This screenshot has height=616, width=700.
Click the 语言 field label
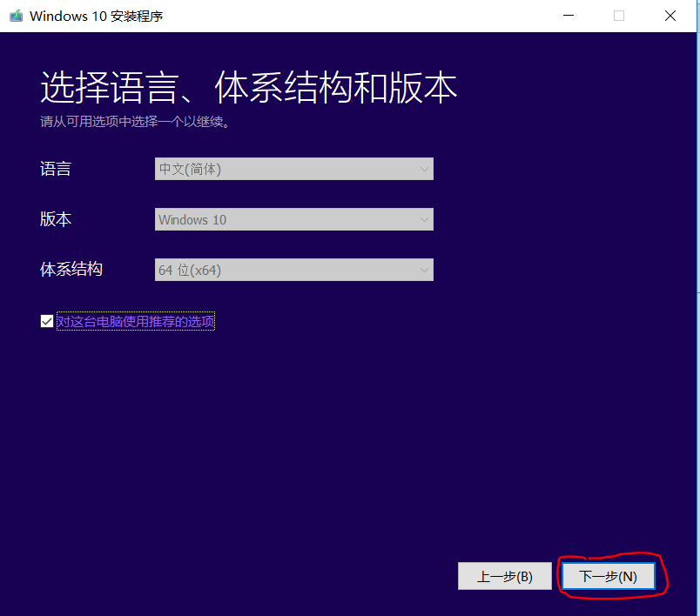coord(56,169)
